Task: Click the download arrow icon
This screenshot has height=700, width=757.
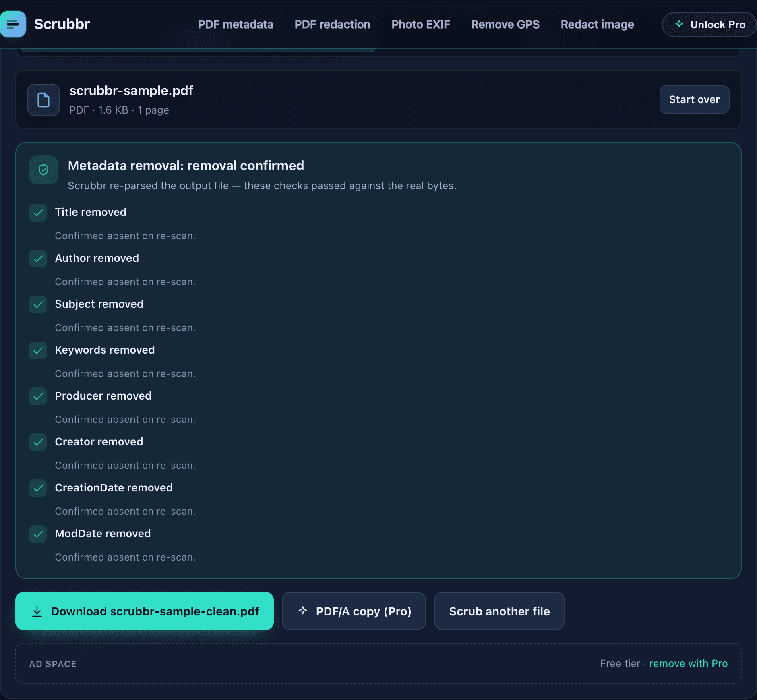Action: tap(37, 611)
